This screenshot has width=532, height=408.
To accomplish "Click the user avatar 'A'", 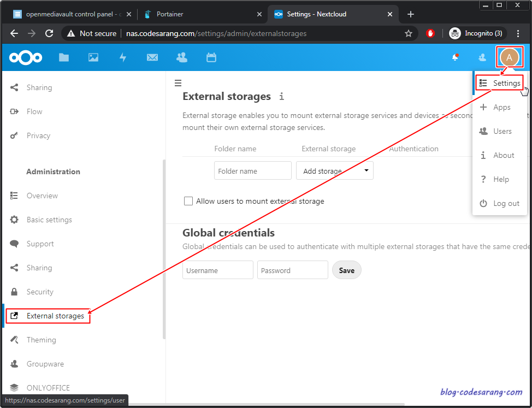I will 509,58.
